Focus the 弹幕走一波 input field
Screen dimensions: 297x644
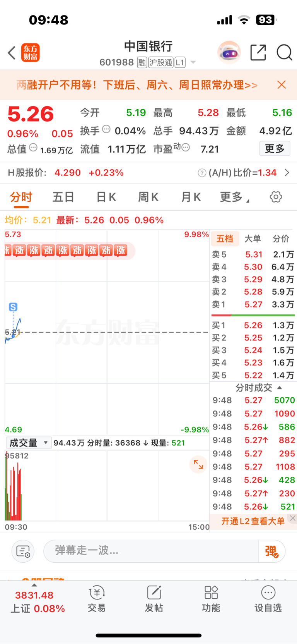[151, 551]
